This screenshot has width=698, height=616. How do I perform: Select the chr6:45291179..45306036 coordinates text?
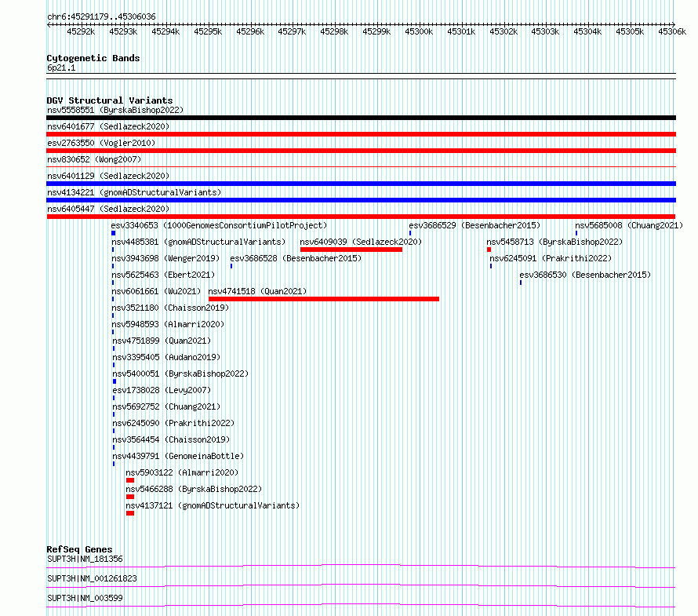[101, 16]
